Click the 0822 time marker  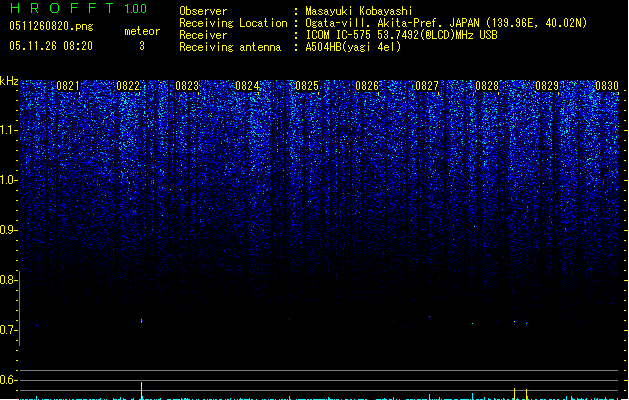(128, 86)
